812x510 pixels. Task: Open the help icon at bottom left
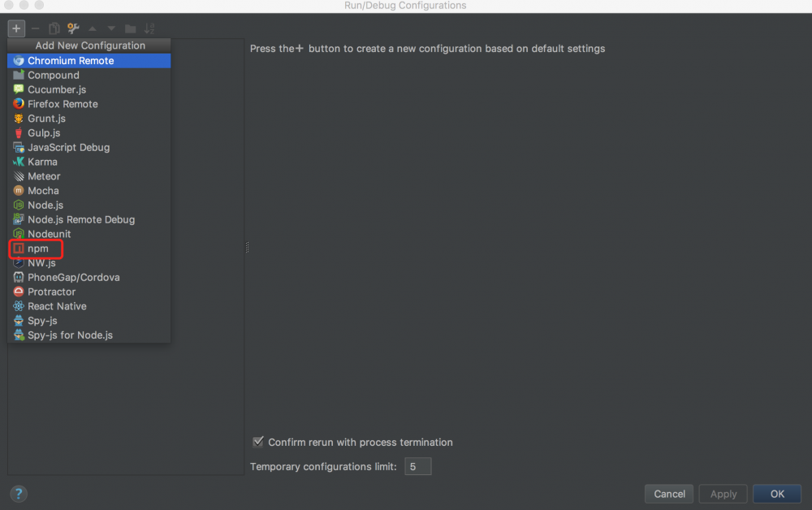18,493
